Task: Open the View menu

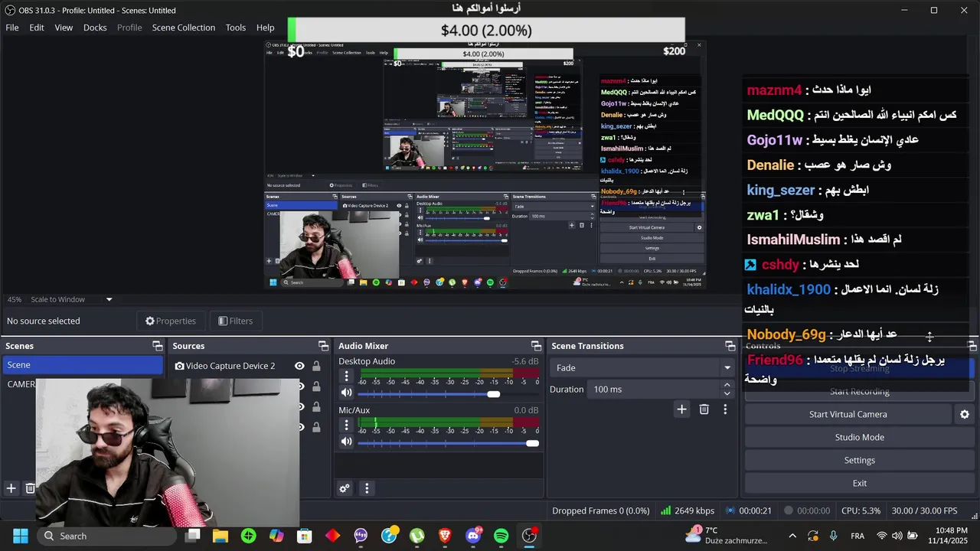Action: (64, 28)
